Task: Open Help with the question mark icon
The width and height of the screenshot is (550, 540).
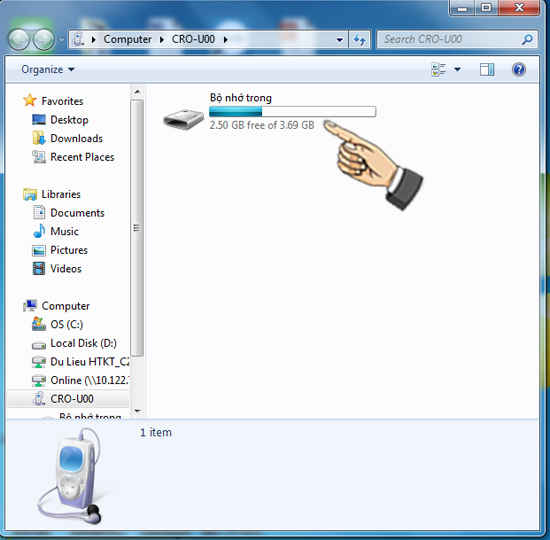Action: point(519,69)
